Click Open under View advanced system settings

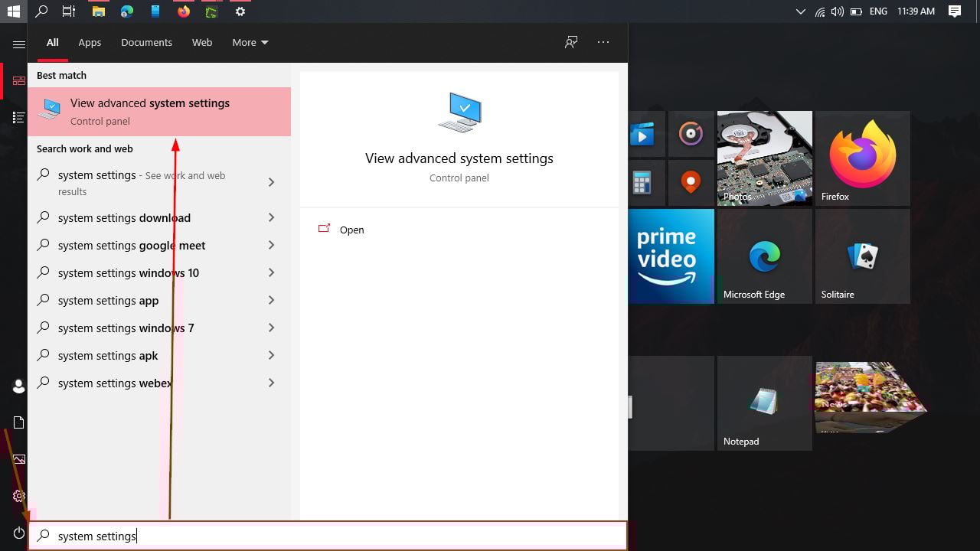(351, 230)
